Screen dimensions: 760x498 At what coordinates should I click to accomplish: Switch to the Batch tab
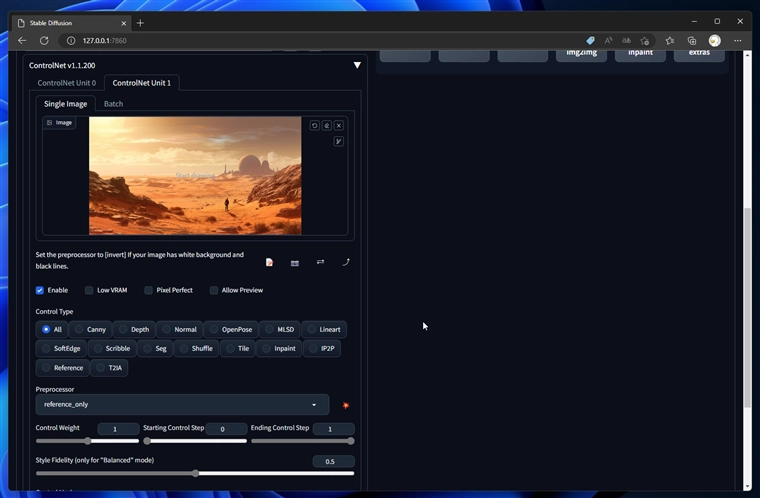click(114, 103)
